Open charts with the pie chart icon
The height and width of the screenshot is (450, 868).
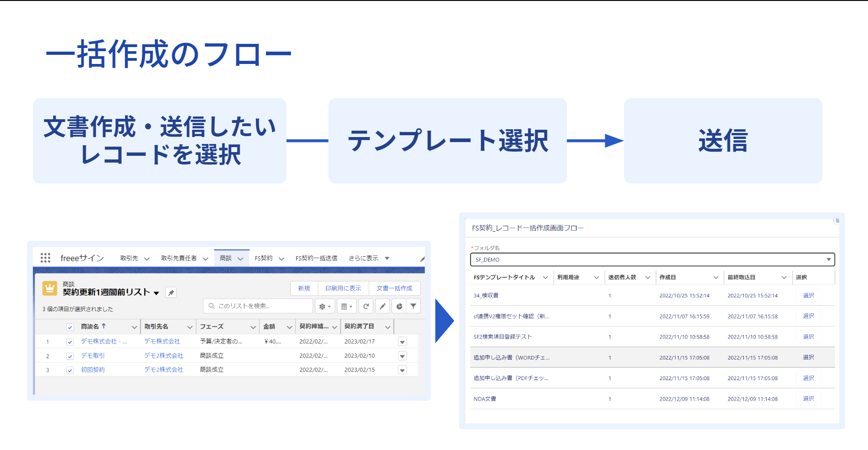397,306
